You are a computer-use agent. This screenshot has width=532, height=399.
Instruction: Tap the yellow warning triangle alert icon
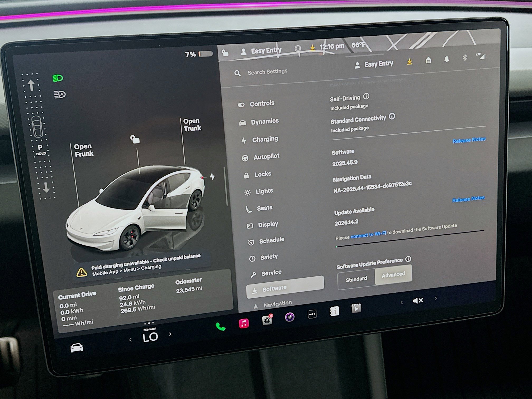click(82, 272)
